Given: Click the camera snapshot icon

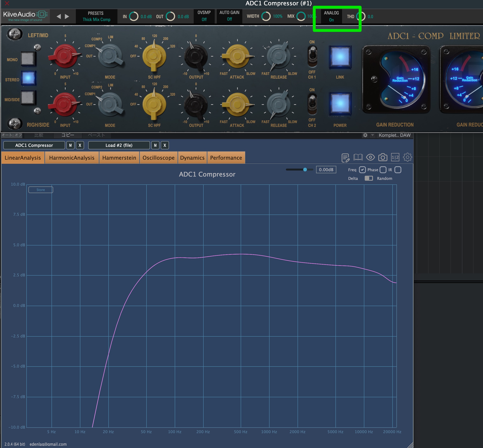Looking at the screenshot, I should (382, 158).
